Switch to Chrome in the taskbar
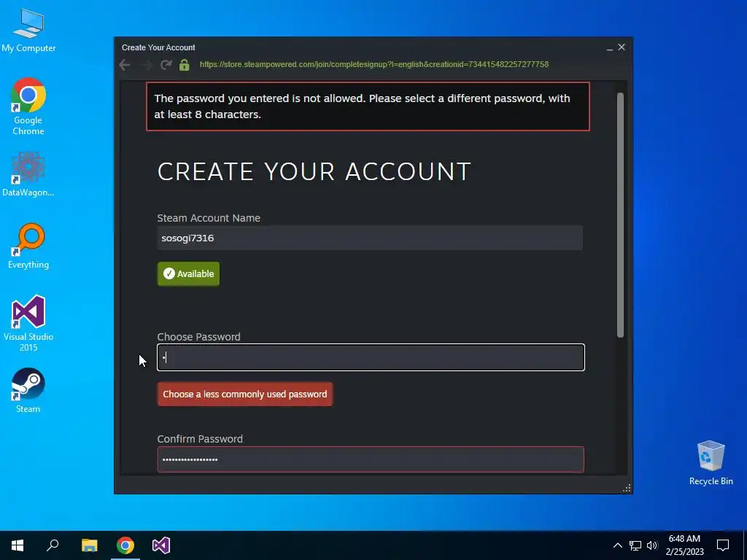 125,545
